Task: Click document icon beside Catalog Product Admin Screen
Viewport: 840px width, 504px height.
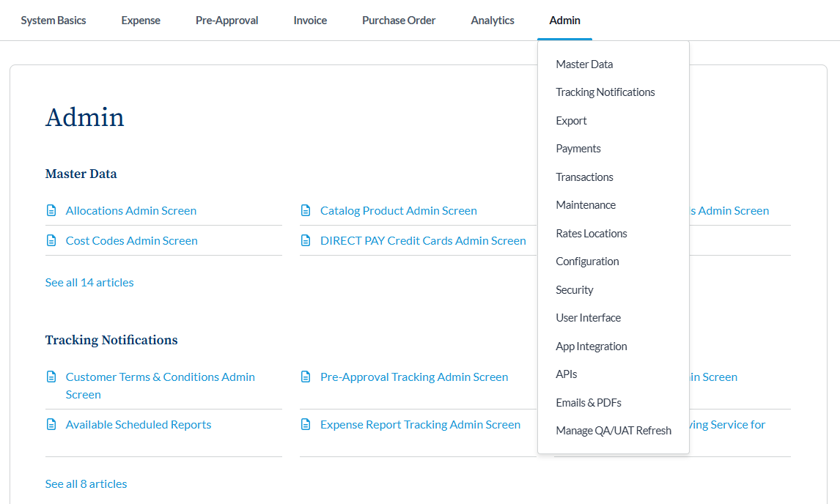Action: pyautogui.click(x=306, y=211)
